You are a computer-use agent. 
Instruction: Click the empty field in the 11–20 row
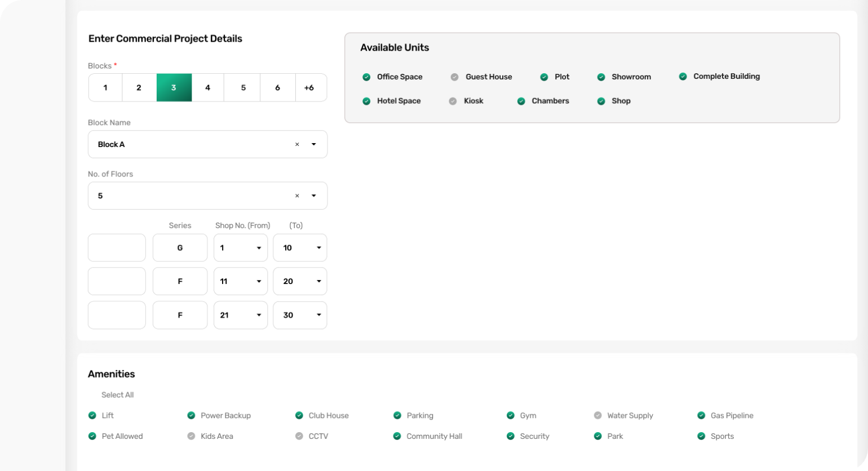pos(117,282)
